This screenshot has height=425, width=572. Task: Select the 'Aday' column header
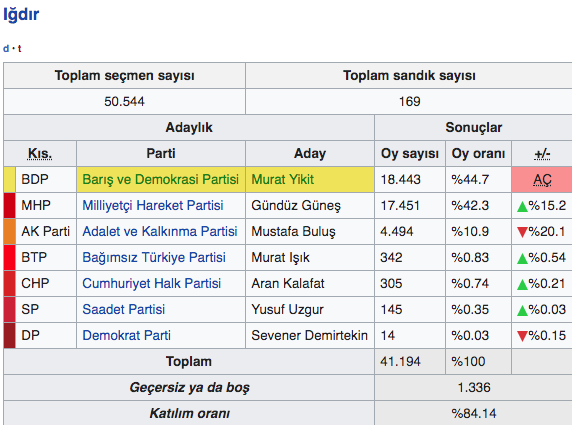310,154
